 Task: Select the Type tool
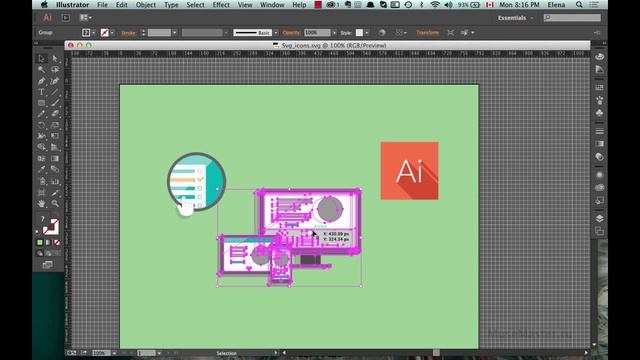coord(42,92)
